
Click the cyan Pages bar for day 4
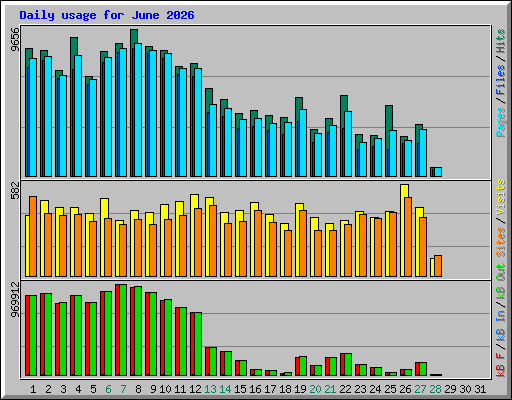pos(78,116)
